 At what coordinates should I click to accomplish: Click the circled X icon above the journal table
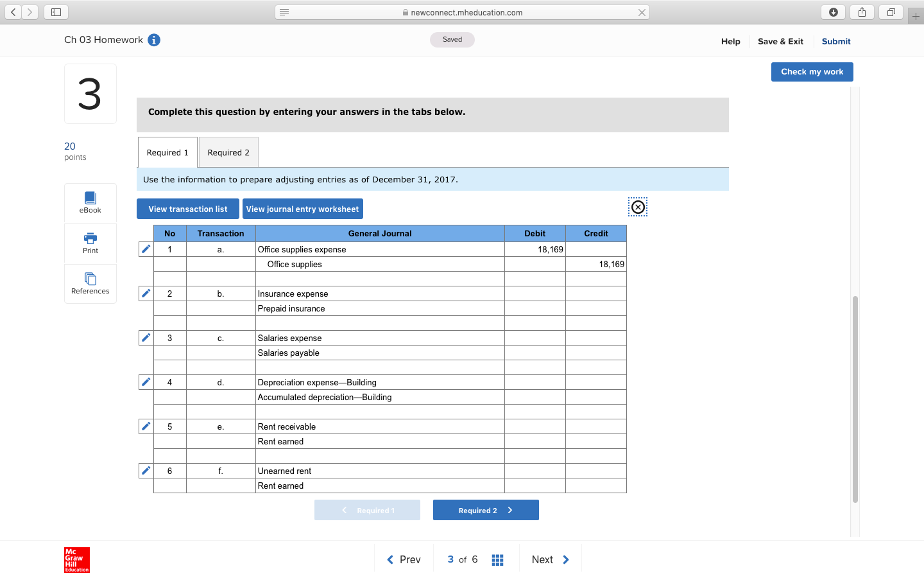(638, 207)
